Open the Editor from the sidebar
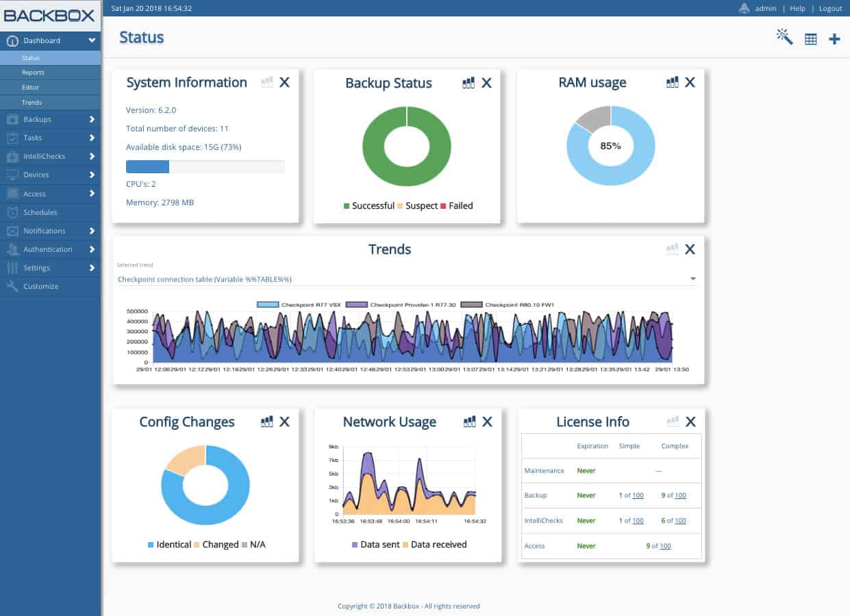This screenshot has width=850, height=616. pyautogui.click(x=29, y=87)
